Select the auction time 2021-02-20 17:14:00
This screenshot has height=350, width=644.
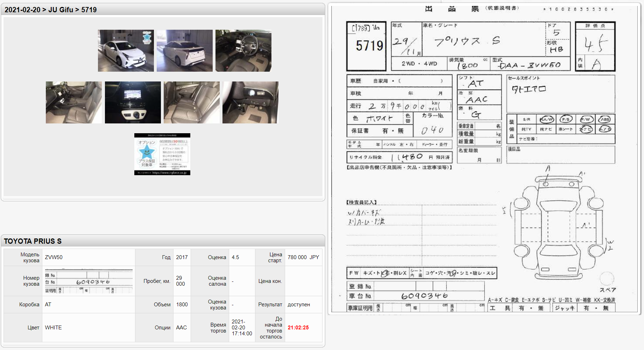[x=242, y=328]
